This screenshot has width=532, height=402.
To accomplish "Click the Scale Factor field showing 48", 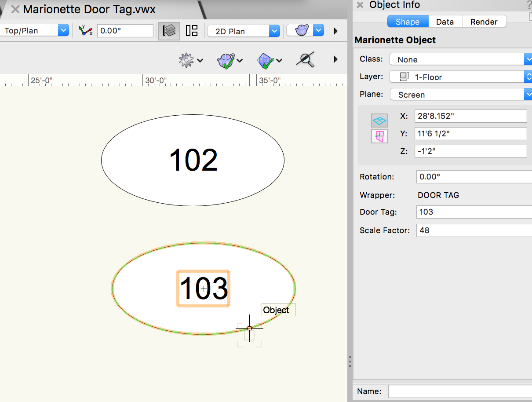I will (474, 230).
